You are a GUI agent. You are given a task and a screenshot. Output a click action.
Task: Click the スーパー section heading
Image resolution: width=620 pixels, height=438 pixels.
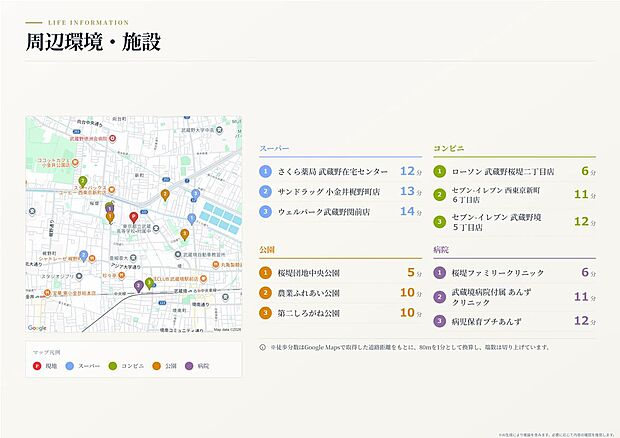[274, 148]
